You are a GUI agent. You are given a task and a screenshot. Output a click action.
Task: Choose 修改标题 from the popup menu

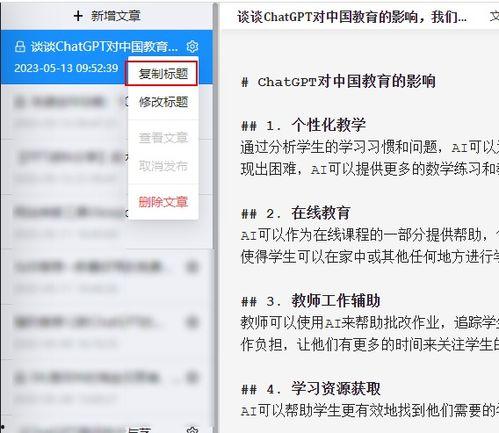click(x=163, y=102)
